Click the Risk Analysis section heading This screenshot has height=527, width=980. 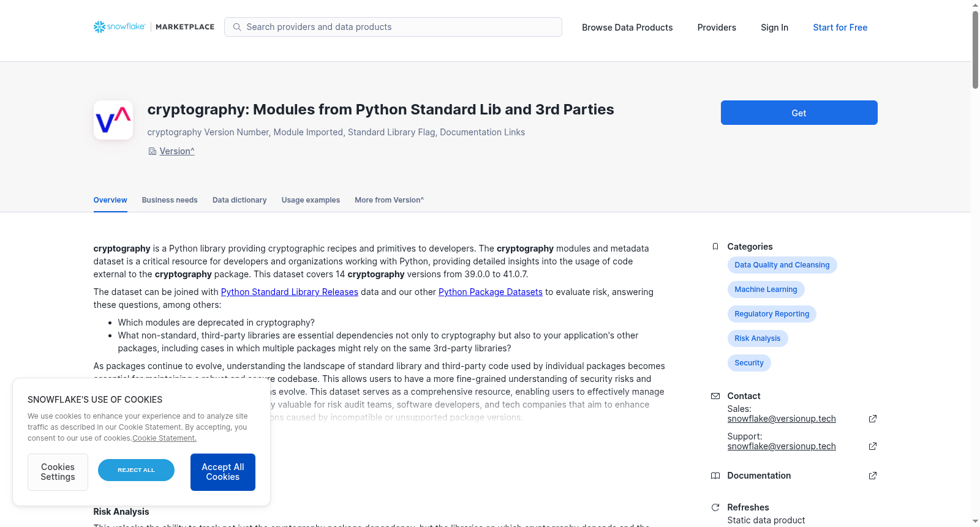pos(121,512)
